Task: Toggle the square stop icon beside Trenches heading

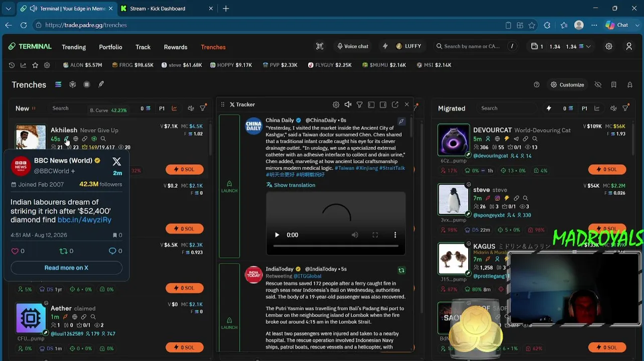Action: [87, 85]
